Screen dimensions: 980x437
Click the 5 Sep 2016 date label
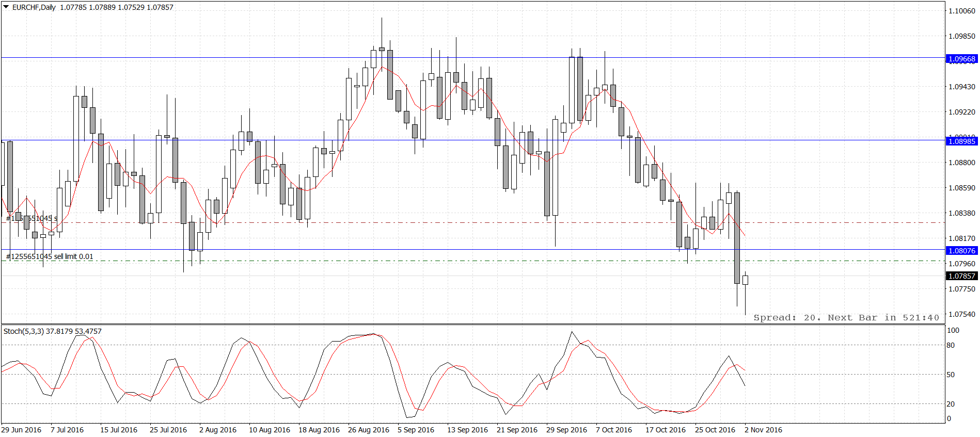416,430
